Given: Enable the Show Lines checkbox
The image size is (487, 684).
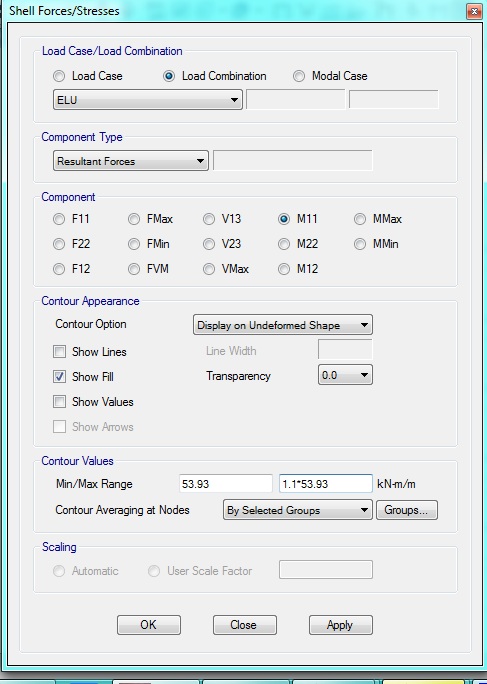Looking at the screenshot, I should pos(59,352).
